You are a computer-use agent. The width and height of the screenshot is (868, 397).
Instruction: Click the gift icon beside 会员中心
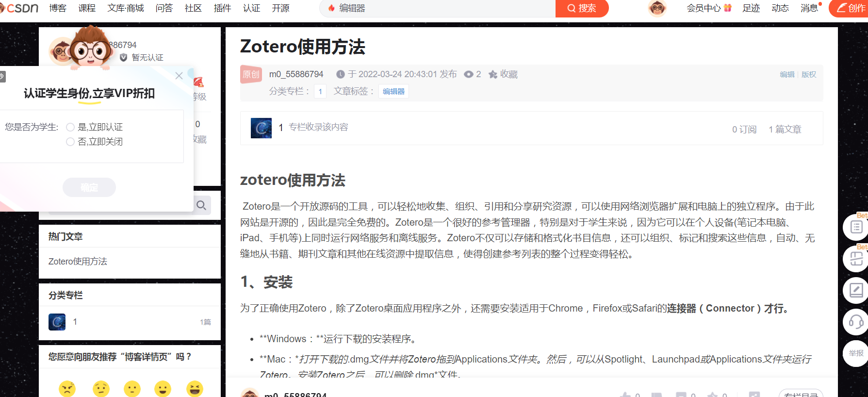point(727,8)
